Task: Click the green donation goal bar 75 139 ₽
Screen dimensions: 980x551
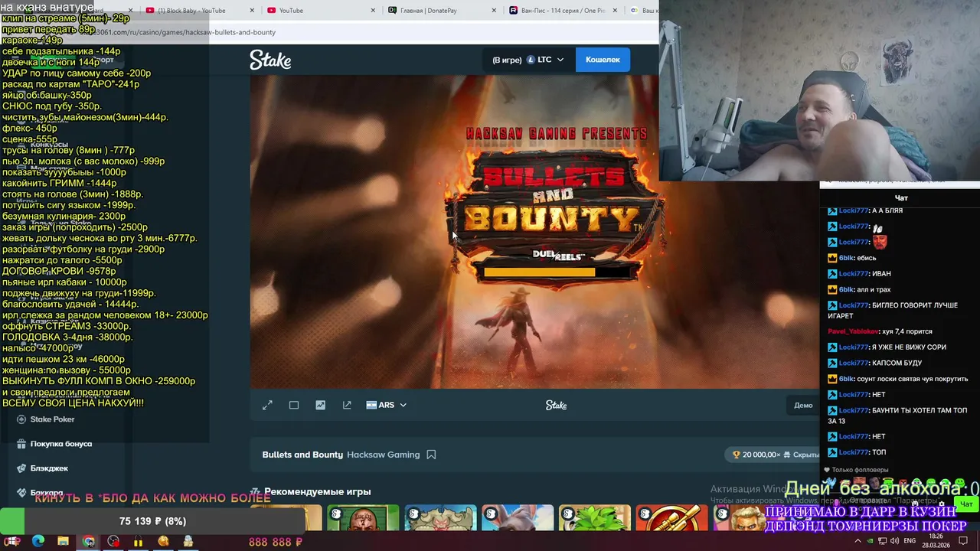Action: click(x=153, y=521)
